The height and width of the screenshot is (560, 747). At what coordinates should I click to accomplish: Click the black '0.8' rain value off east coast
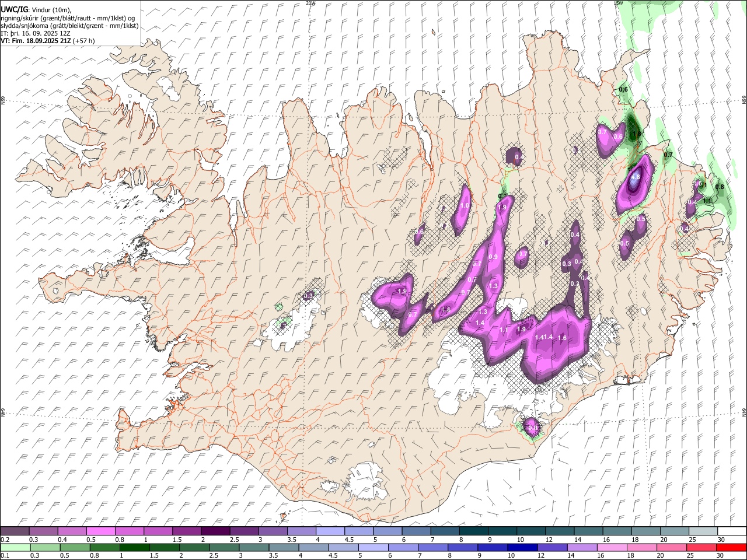(x=720, y=187)
